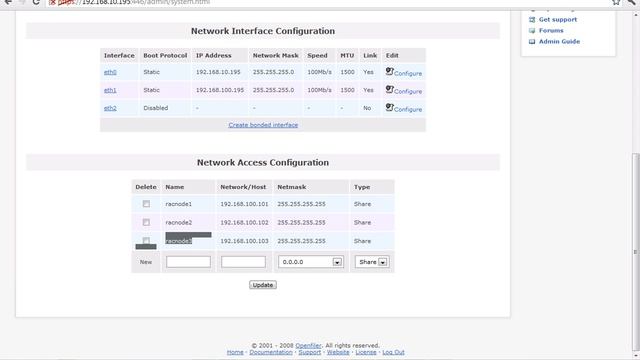Click the Get support sidebar icon

[x=532, y=20]
